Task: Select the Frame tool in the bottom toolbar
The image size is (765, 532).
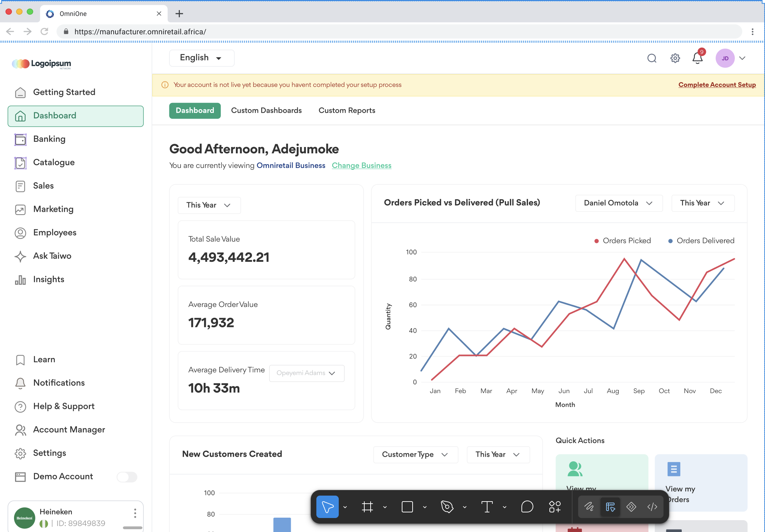Action: point(367,507)
